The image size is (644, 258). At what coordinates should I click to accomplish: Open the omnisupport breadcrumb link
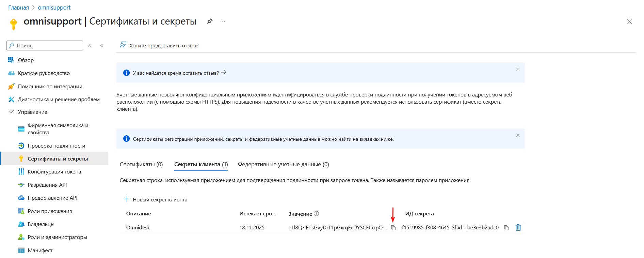(x=54, y=7)
